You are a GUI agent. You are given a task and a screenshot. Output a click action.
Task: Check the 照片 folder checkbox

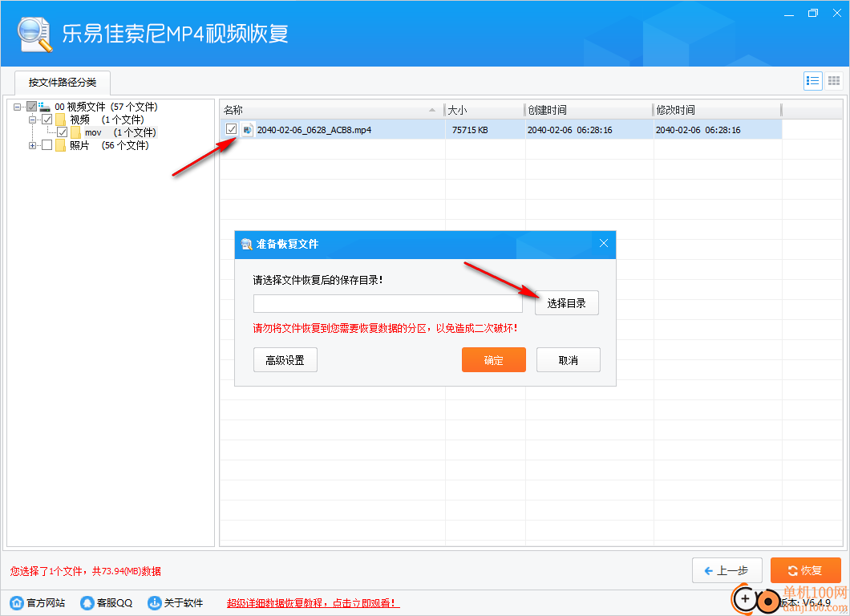(x=47, y=145)
